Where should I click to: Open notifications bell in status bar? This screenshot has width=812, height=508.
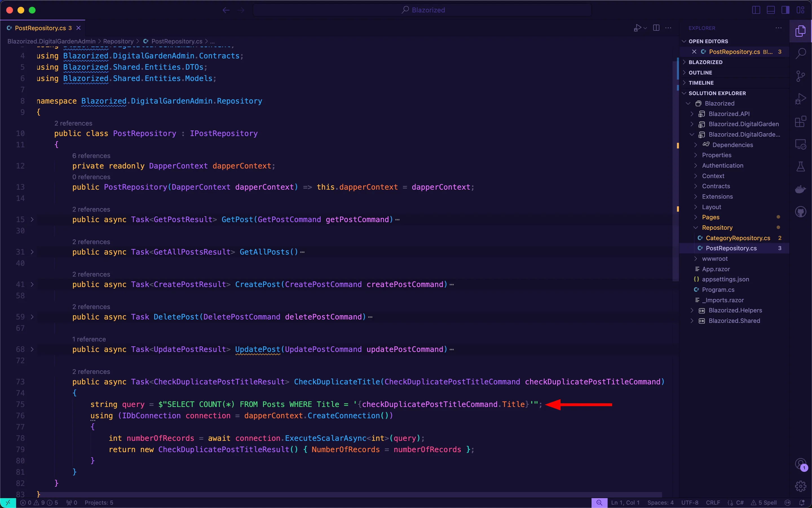click(802, 503)
